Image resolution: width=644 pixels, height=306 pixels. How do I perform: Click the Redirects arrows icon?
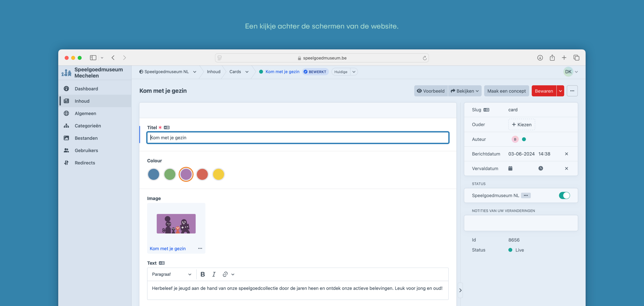point(66,163)
